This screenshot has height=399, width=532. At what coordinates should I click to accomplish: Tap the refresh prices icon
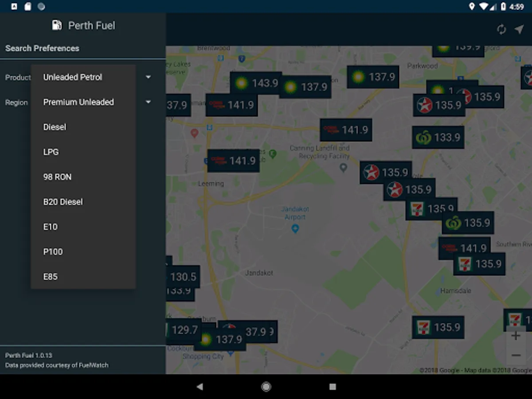point(501,29)
